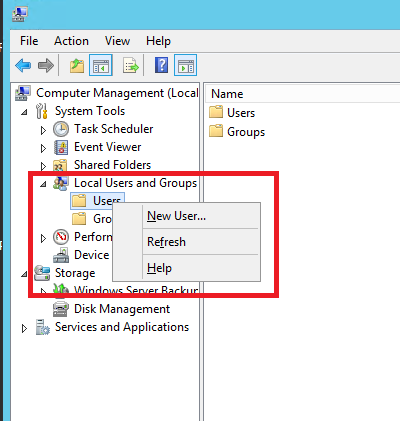Open the blue question mark Help icon

[x=162, y=65]
